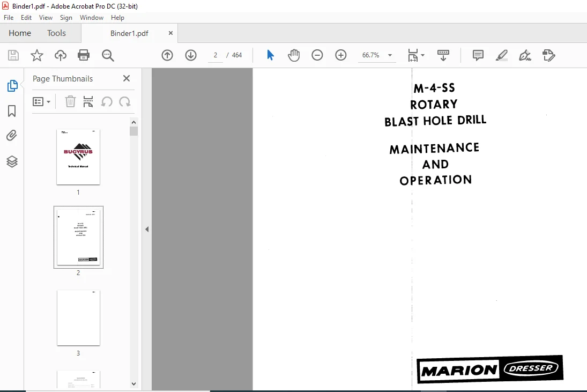Choose the Selection arrow tool
The height and width of the screenshot is (392, 587).
(270, 55)
